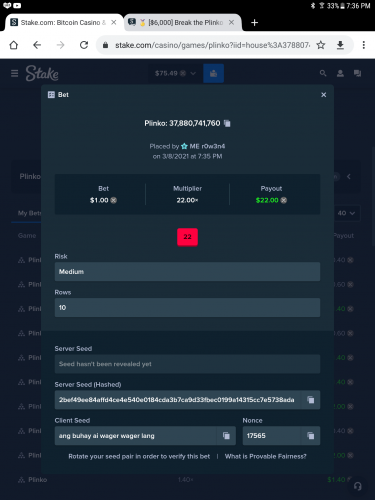The height and width of the screenshot is (500, 375).
Task: Copy the hashed server seed
Action: pos(311,400)
